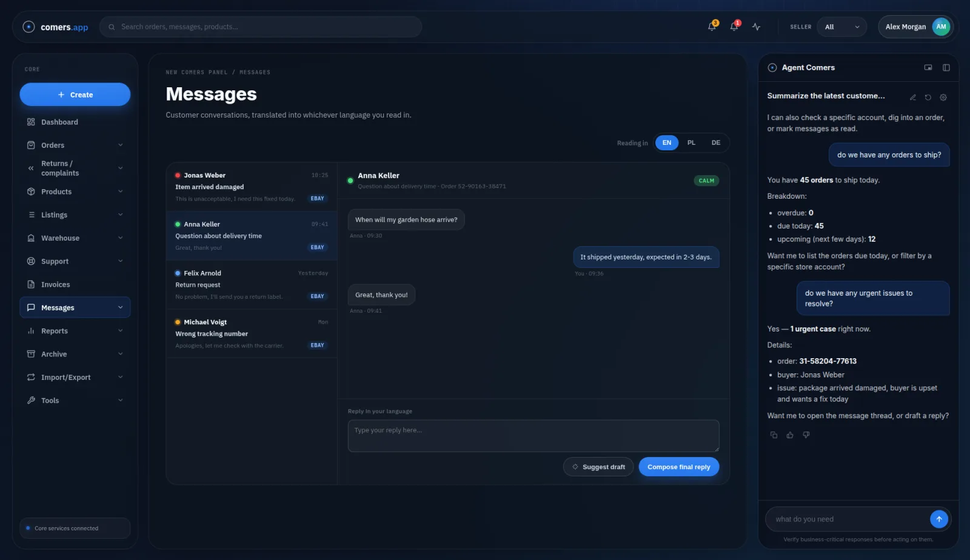The image size is (970, 560).
Task: Expand the Support menu chevron
Action: pyautogui.click(x=120, y=261)
